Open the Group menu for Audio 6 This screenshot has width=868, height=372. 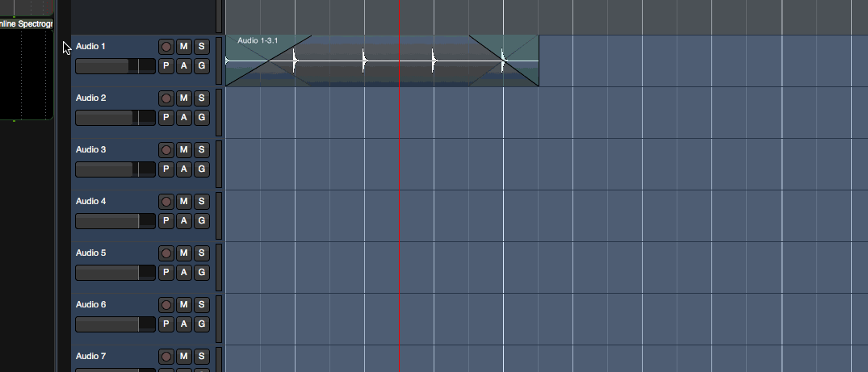point(202,324)
